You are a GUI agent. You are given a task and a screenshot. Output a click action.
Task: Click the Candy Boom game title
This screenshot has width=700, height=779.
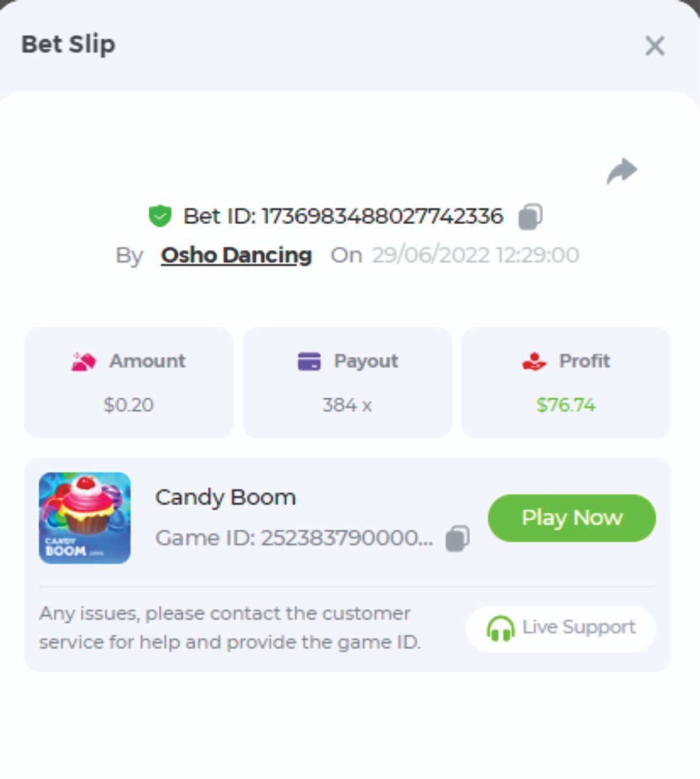tap(225, 497)
